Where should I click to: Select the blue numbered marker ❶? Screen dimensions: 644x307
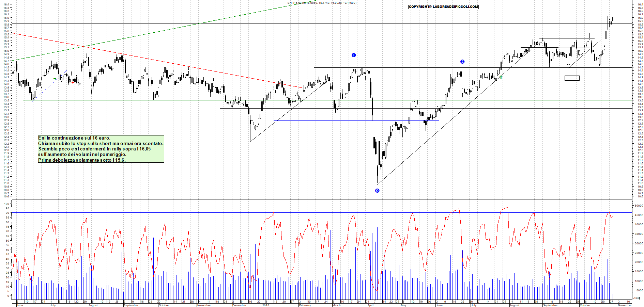354,55
